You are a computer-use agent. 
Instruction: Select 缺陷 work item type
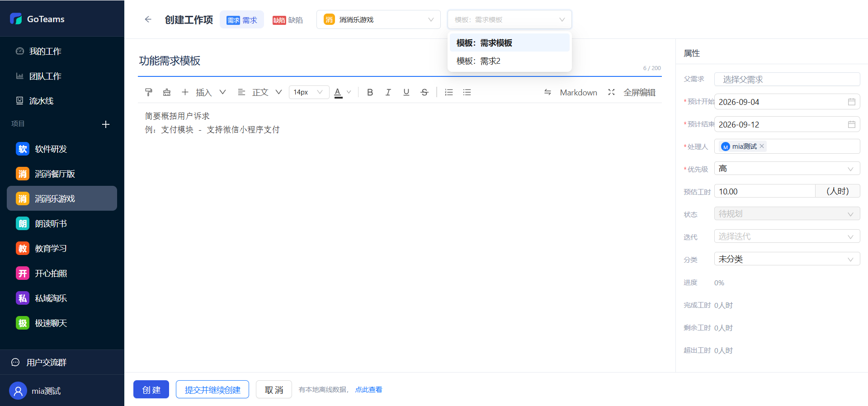[x=288, y=20]
